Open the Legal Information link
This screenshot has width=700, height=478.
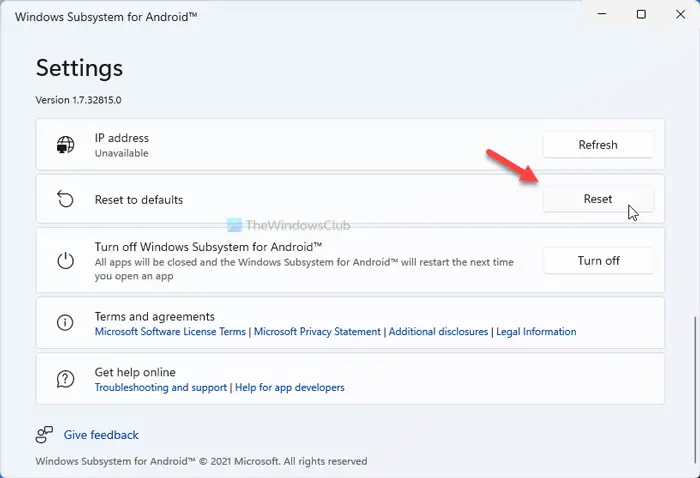click(x=536, y=332)
